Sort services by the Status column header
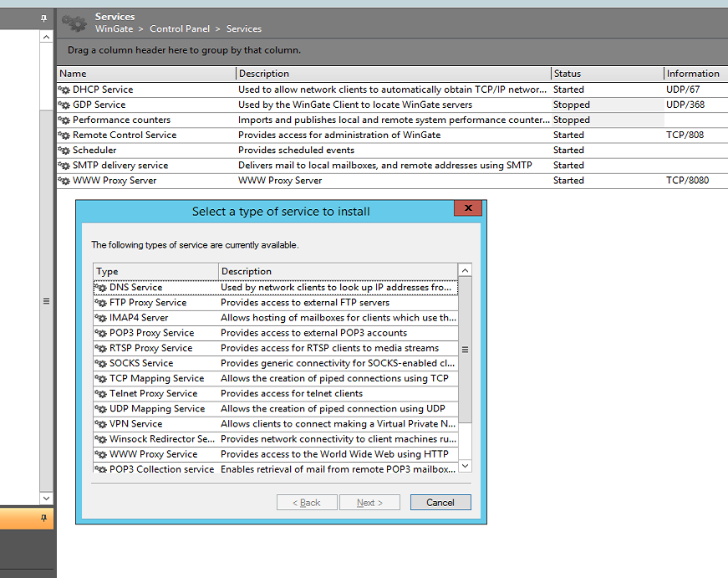728x578 pixels. coord(608,74)
